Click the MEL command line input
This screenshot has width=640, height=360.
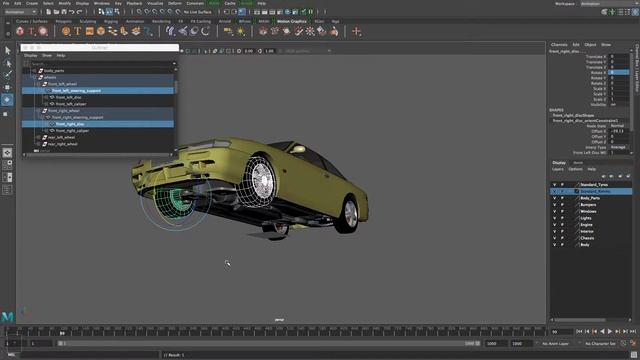(x=89, y=355)
